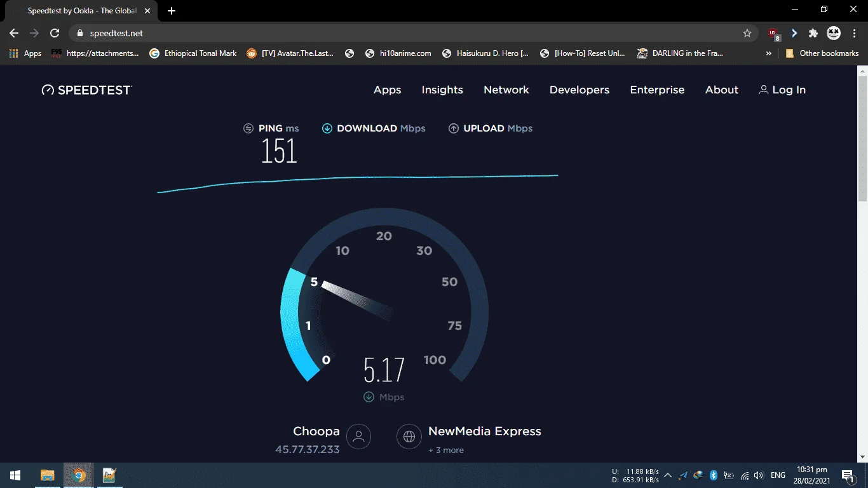The width and height of the screenshot is (868, 488).
Task: Click the Choopa user profile icon
Action: pos(358,437)
